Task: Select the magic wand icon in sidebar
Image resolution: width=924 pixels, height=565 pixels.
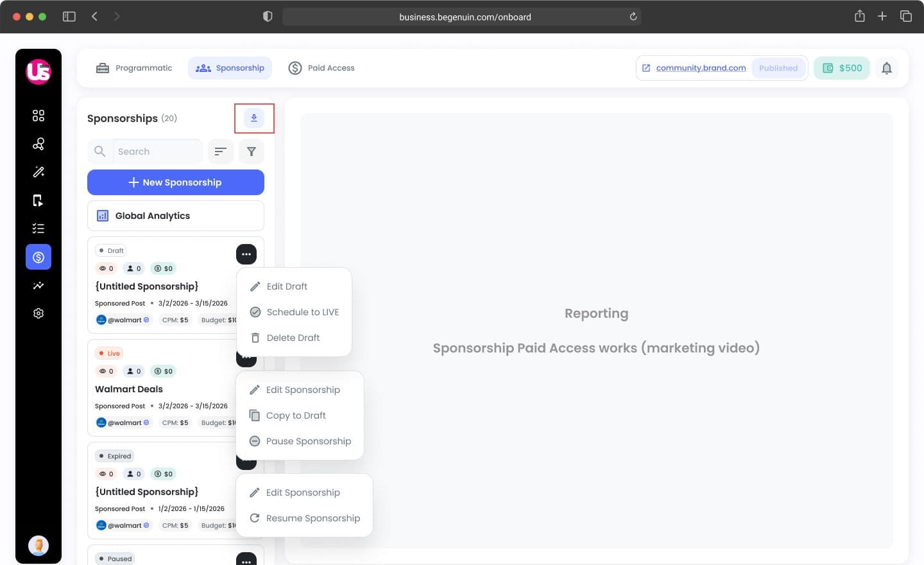Action: [x=38, y=172]
